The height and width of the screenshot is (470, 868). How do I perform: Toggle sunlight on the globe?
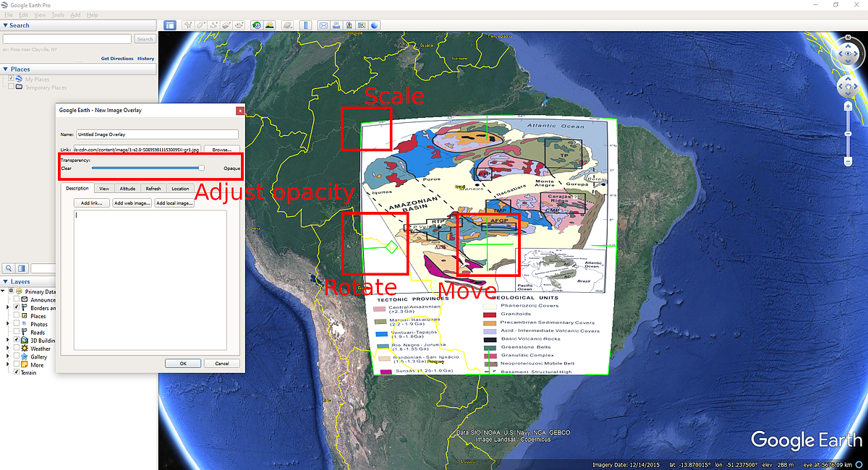point(269,25)
